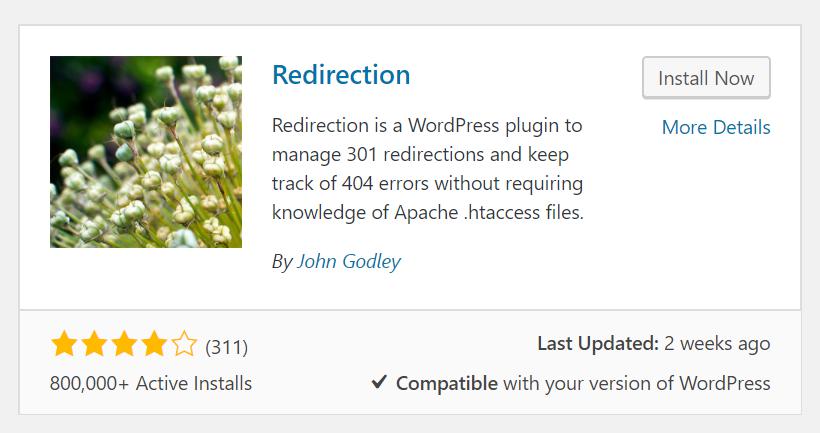Click the second gold rating star

(94, 344)
